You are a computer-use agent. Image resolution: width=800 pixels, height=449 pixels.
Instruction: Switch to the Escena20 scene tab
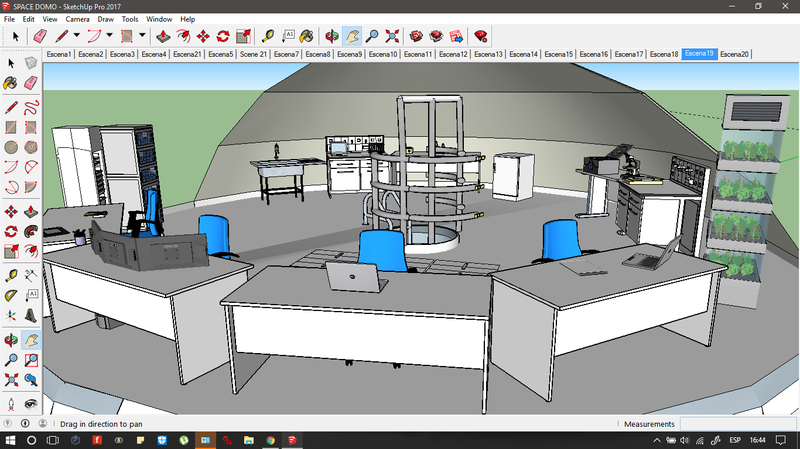point(734,54)
